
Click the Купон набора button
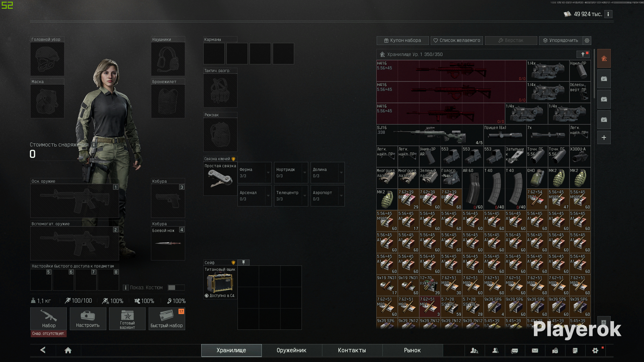point(403,41)
